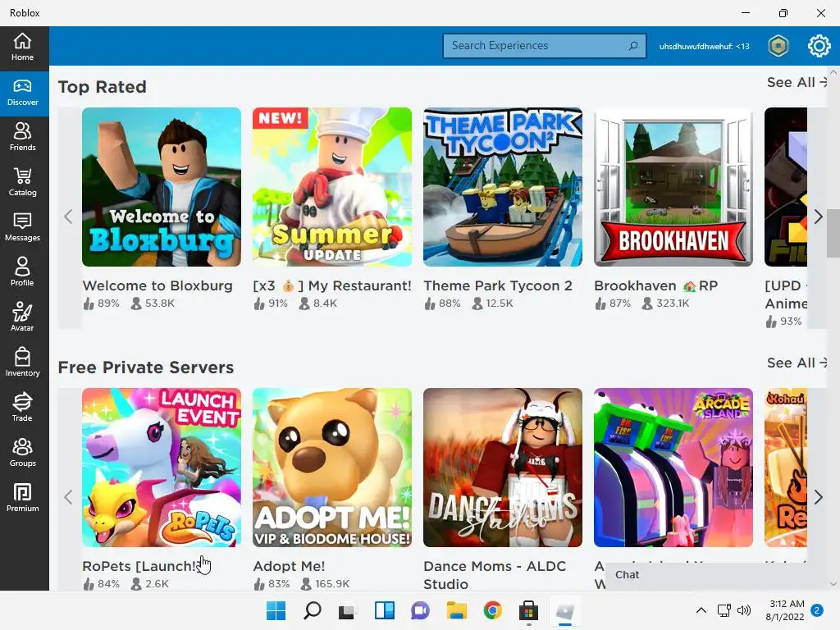Open Theme Park Tycoon 2 thumbnail
This screenshot has height=630, width=840.
click(503, 187)
